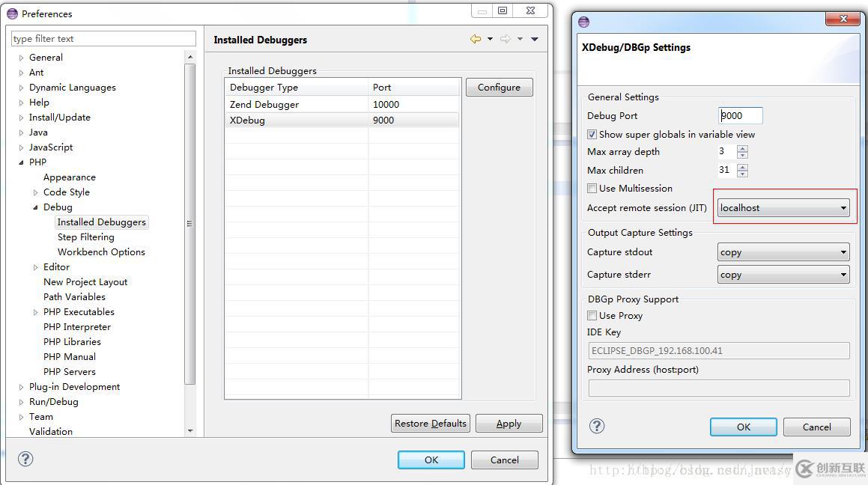Click the tree scrollbar down arrow
The width and height of the screenshot is (868, 485).
click(x=190, y=431)
